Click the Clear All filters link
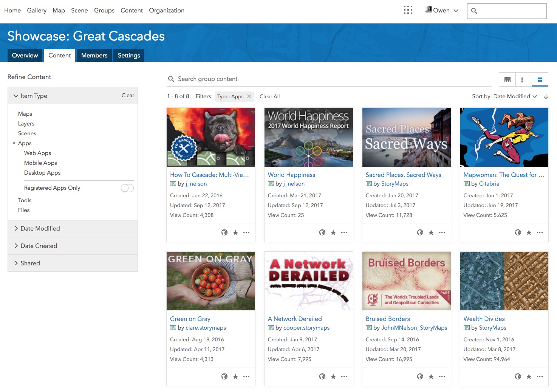The height and width of the screenshot is (392, 557). 269,96
